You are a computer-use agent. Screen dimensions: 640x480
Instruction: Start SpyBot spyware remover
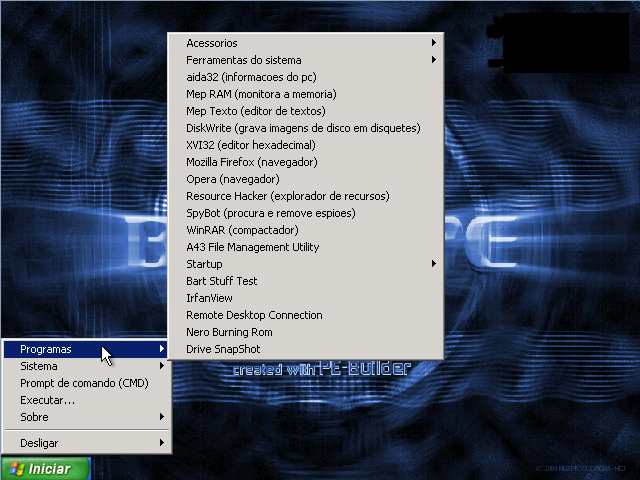(305, 213)
